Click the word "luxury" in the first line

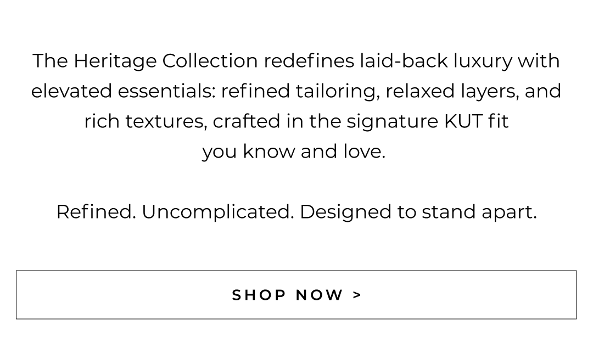pyautogui.click(x=483, y=61)
